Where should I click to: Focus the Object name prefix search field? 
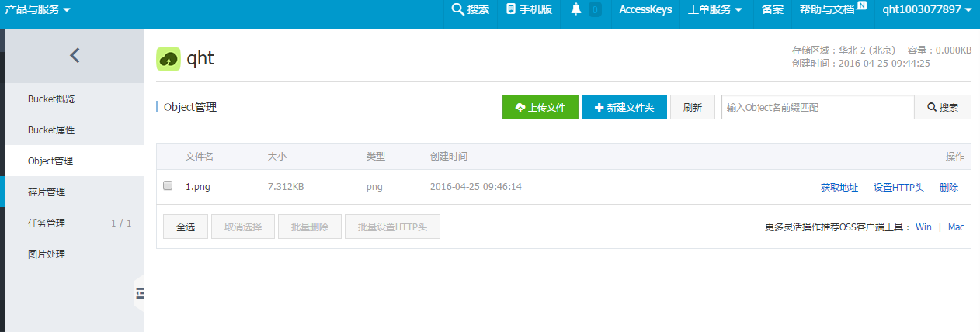point(818,108)
